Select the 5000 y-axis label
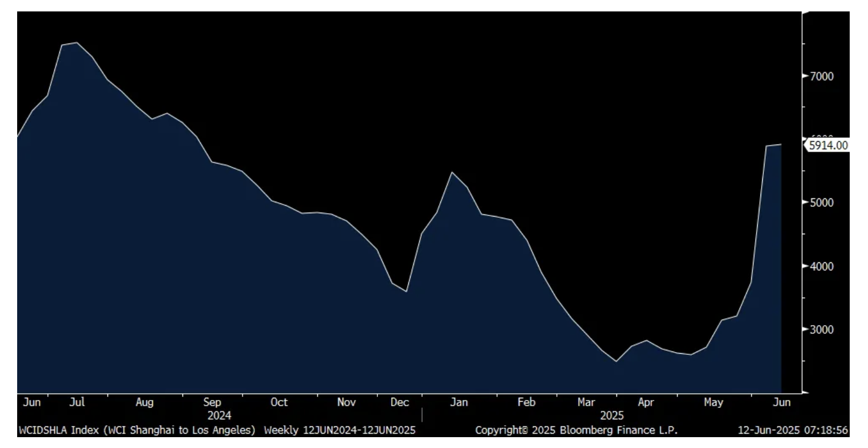Screen dimensions: 868x448 pos(822,203)
